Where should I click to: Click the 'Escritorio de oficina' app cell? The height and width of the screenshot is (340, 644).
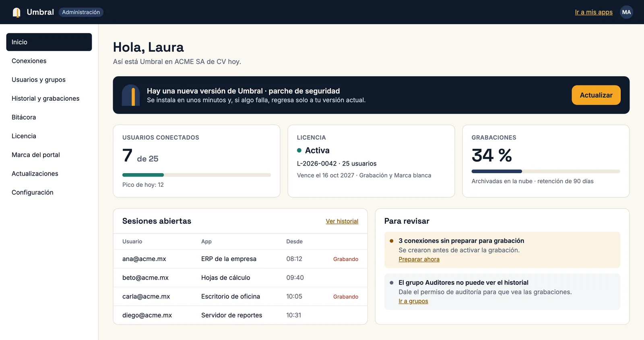(x=231, y=296)
